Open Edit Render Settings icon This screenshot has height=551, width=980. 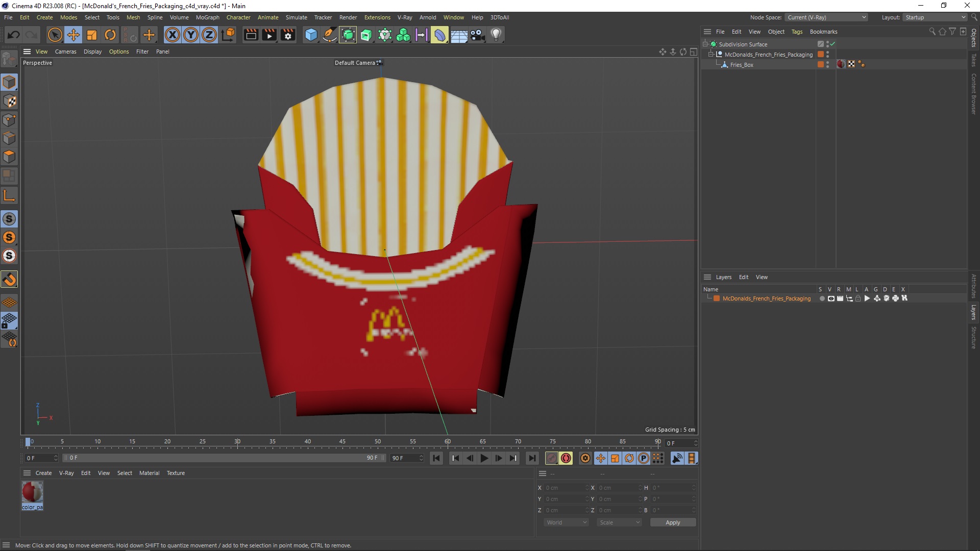click(288, 35)
